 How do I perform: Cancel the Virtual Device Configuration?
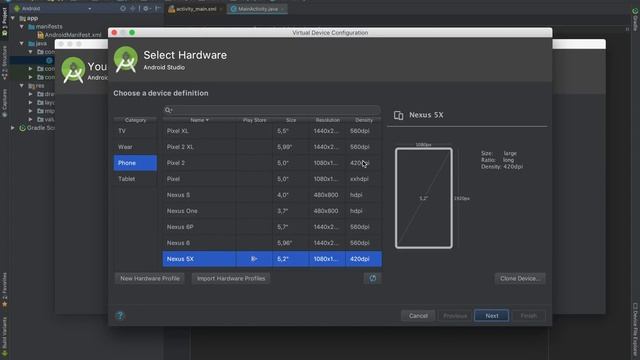click(x=418, y=316)
